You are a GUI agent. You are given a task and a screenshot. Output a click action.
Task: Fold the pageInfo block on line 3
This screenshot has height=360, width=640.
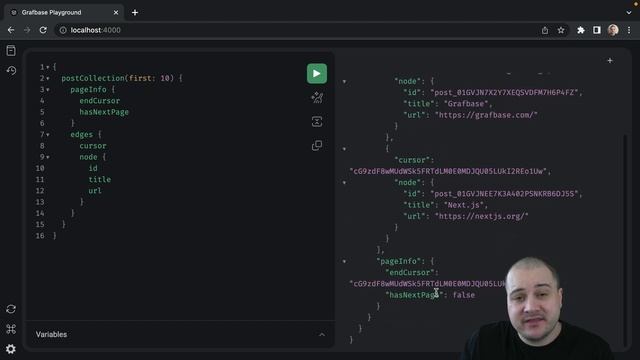(x=48, y=89)
